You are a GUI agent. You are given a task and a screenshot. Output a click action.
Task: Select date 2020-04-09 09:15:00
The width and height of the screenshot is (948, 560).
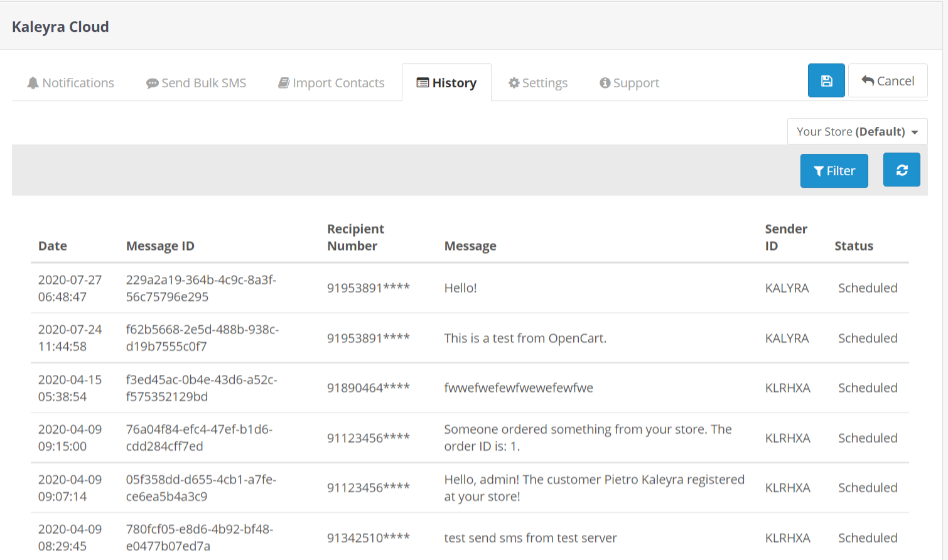point(70,438)
